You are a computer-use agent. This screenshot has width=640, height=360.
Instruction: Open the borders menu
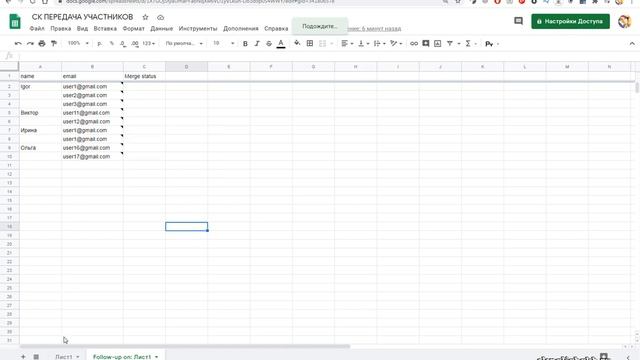310,43
